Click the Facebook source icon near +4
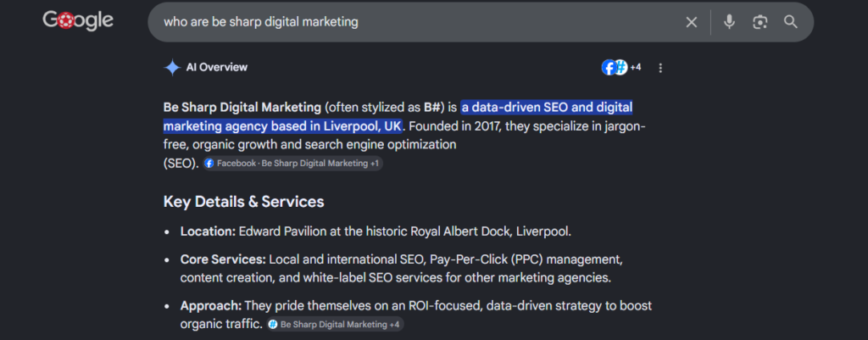 609,68
